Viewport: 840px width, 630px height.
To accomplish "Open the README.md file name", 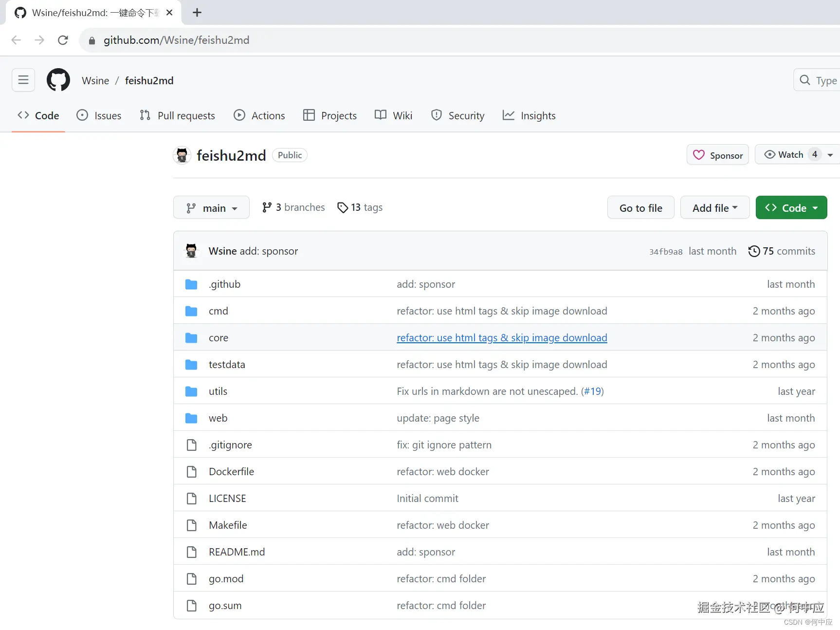I will [x=237, y=552].
